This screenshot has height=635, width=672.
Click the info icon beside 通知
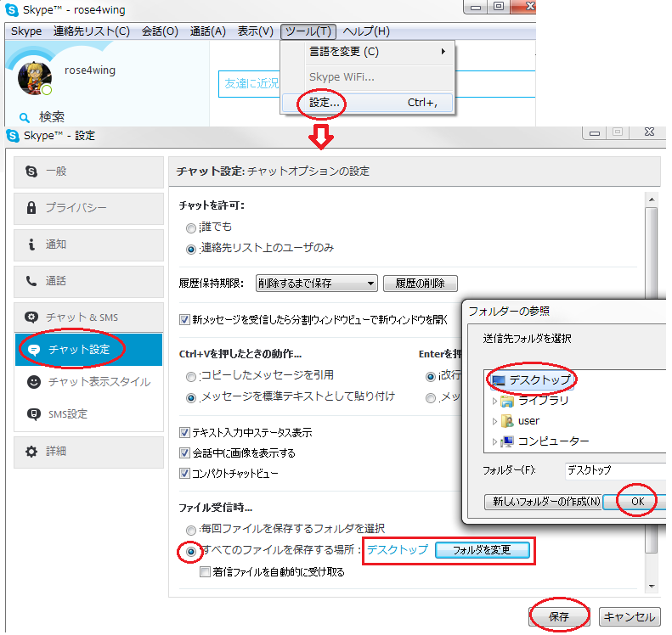click(31, 244)
